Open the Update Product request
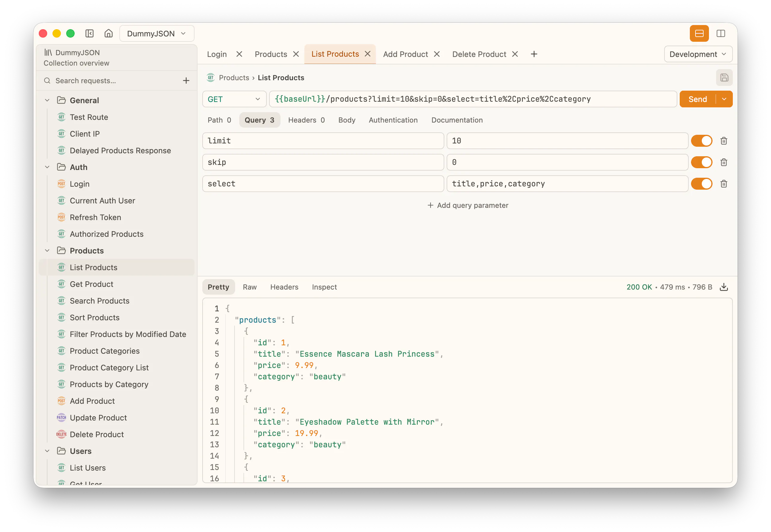771x532 pixels. click(117, 418)
